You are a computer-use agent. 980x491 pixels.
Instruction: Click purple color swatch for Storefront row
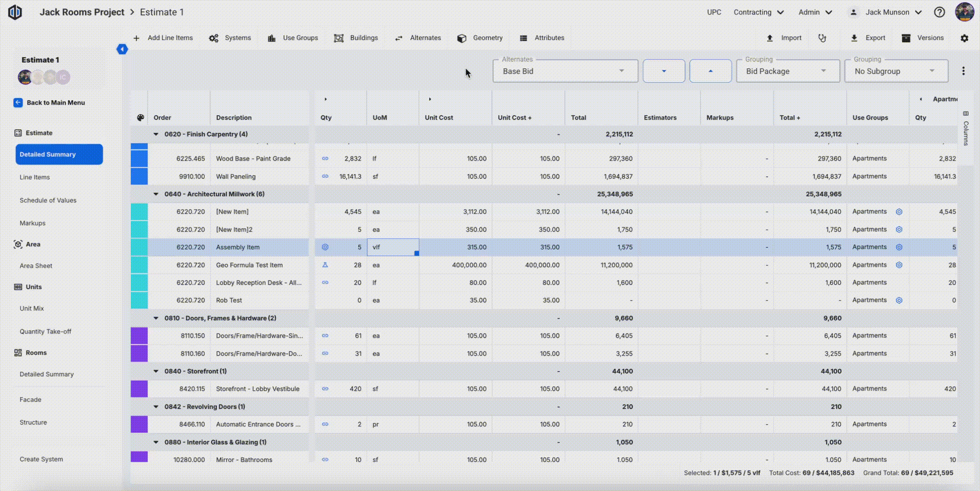pos(139,389)
